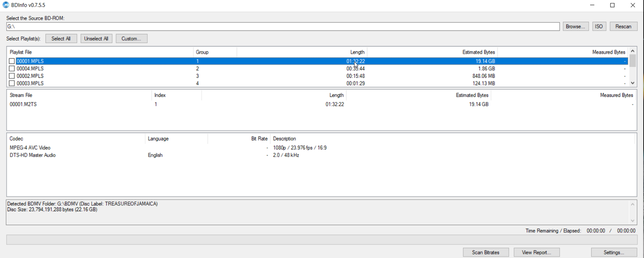644x258 pixels.
Task: Start Scan Bitrates
Action: coord(486,252)
